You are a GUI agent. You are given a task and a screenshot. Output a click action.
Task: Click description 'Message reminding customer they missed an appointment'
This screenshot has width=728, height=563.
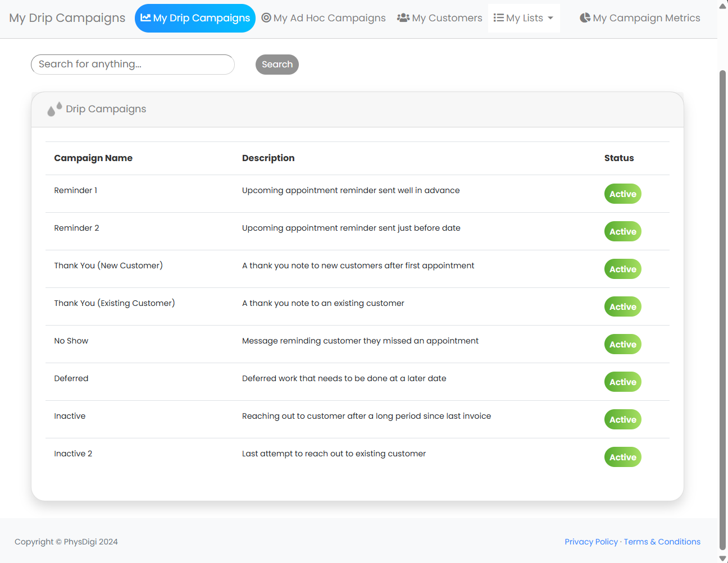click(x=360, y=341)
